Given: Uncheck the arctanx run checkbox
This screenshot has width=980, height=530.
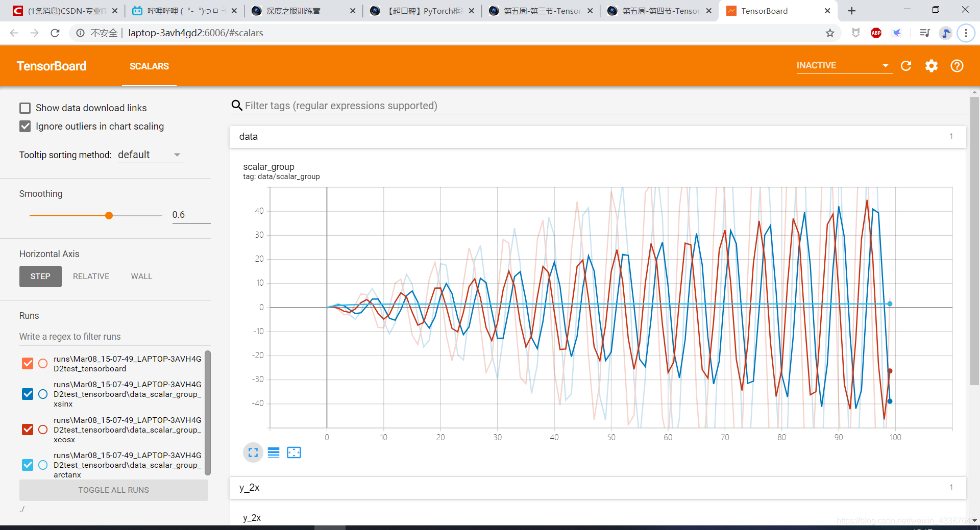Looking at the screenshot, I should point(28,465).
